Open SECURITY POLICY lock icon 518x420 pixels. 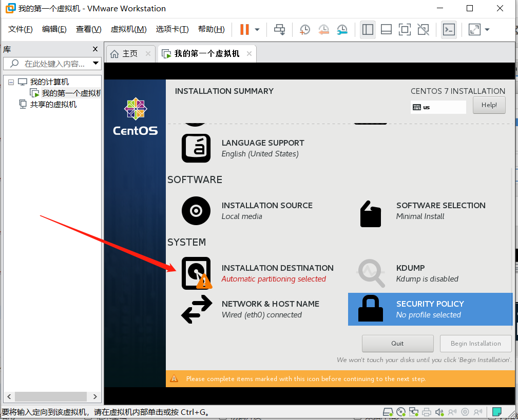coord(371,309)
